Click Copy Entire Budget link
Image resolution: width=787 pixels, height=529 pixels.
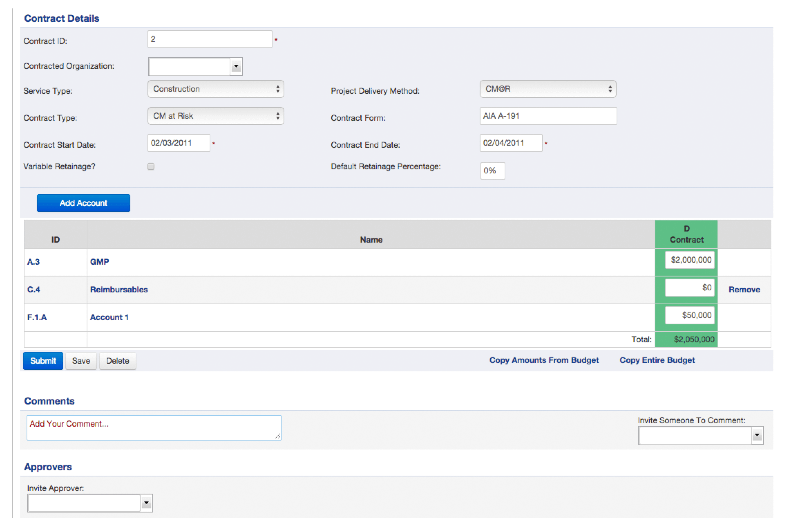[x=657, y=360]
